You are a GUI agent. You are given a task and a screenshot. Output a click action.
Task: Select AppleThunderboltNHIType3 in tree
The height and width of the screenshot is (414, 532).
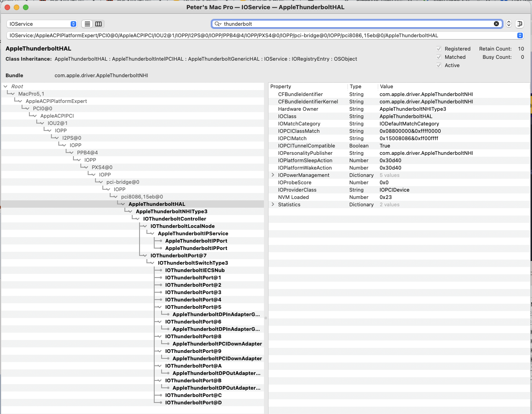(x=171, y=211)
